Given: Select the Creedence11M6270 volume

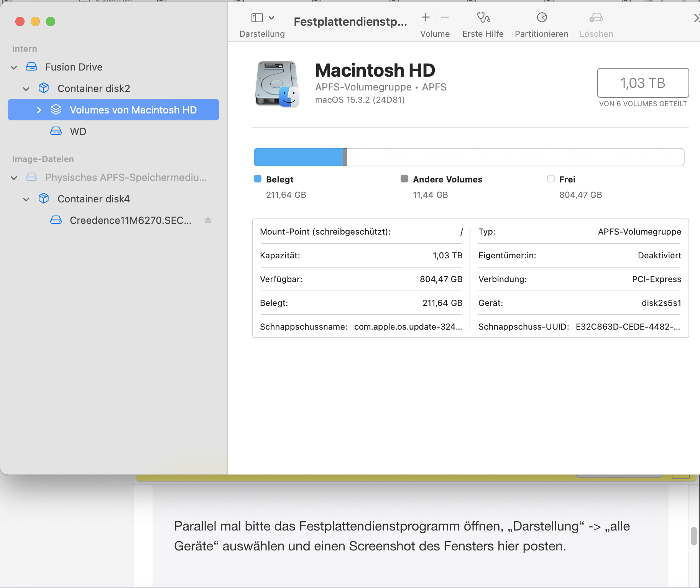Looking at the screenshot, I should [130, 220].
